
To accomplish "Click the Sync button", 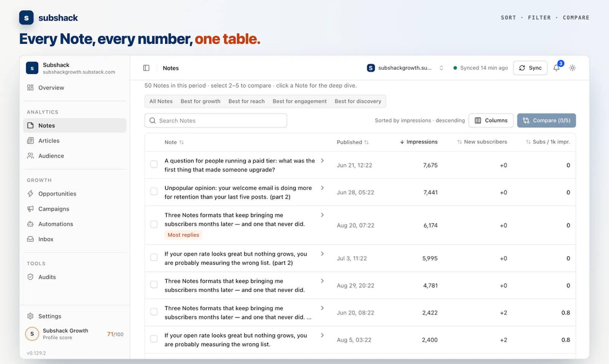I will coord(530,68).
